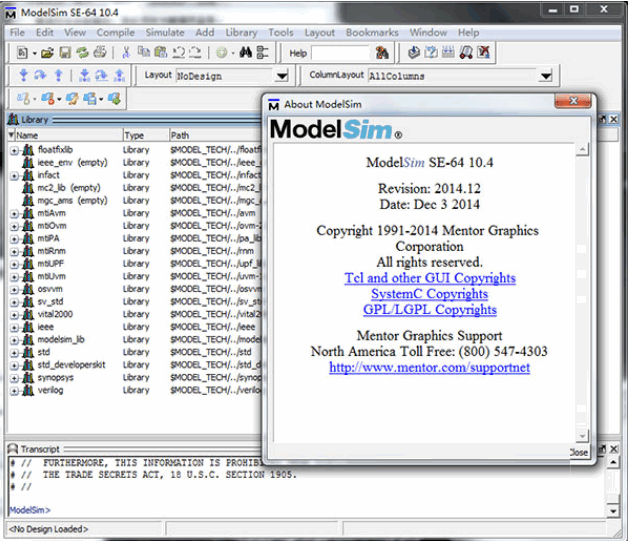629x541 pixels.
Task: Open the mentor.com supportnet link
Action: 430,367
